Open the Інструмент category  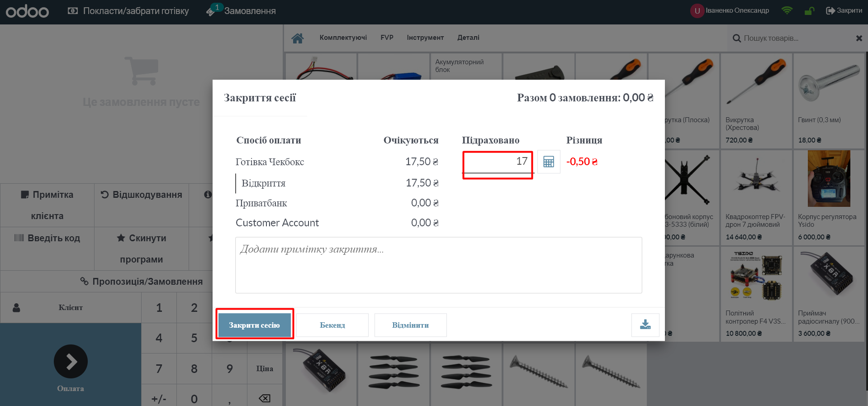425,38
